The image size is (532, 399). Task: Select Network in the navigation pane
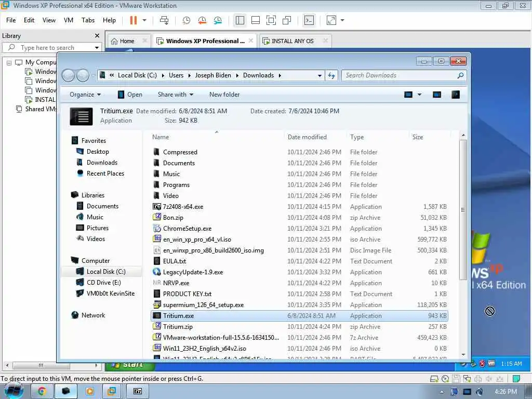[x=93, y=315]
